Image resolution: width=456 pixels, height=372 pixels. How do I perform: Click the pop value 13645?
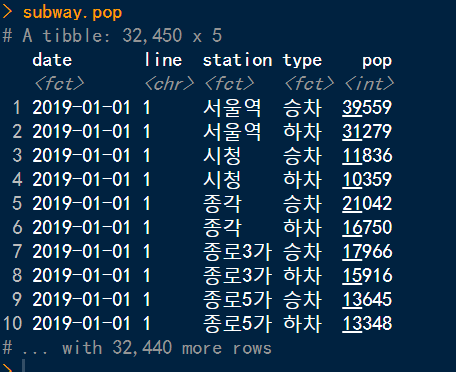point(367,299)
